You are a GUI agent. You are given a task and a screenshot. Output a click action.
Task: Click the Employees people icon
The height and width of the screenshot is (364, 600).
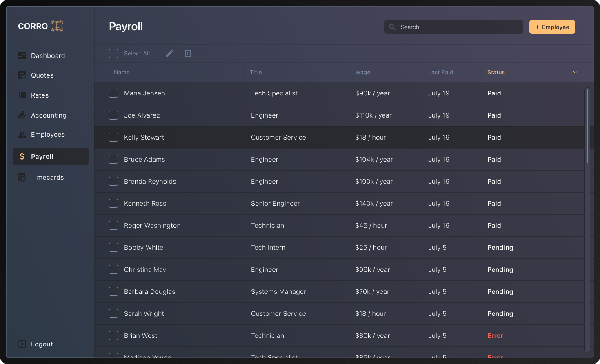click(22, 135)
